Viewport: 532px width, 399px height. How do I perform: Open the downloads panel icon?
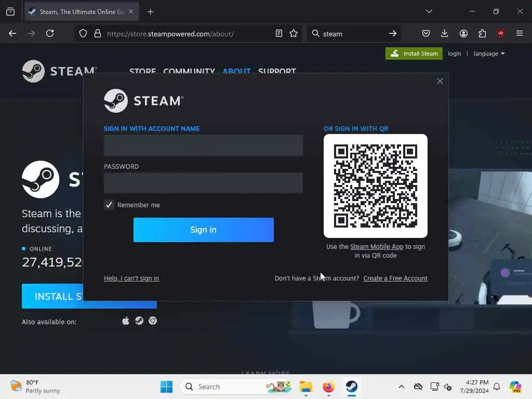(x=445, y=33)
